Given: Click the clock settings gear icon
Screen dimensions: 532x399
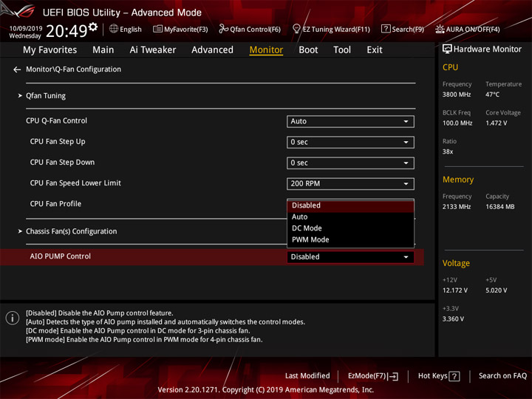Looking at the screenshot, I should click(x=93, y=27).
